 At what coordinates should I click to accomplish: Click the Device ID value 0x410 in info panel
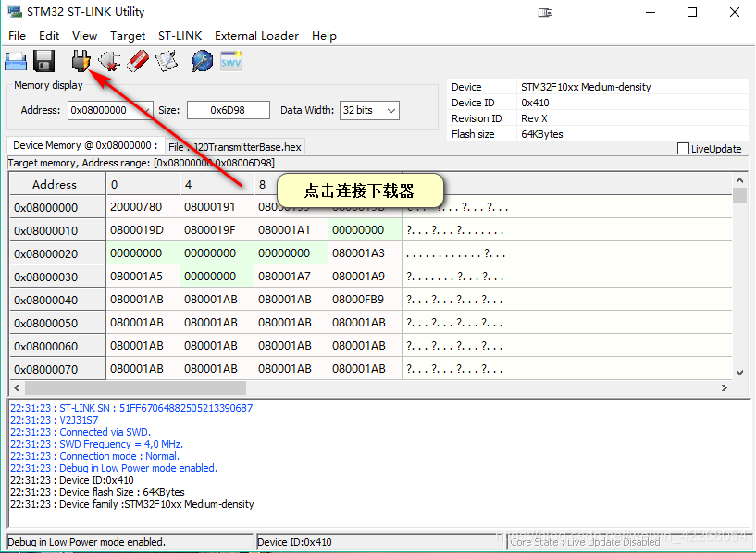point(535,103)
